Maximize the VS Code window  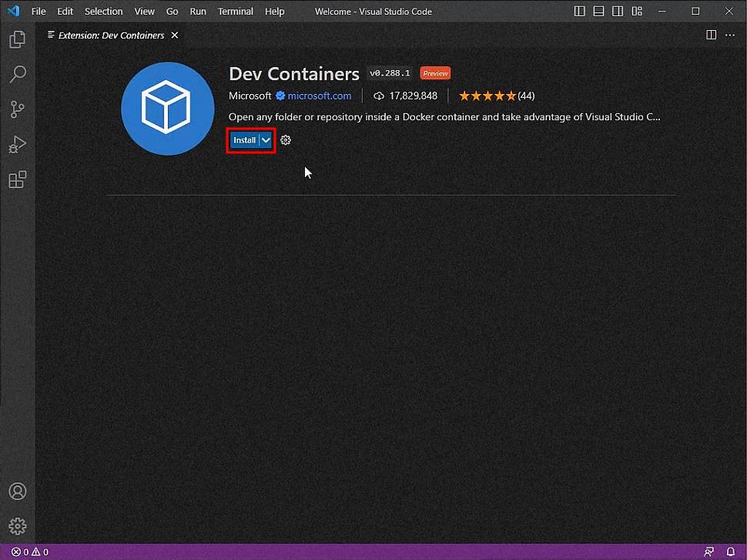coord(695,11)
